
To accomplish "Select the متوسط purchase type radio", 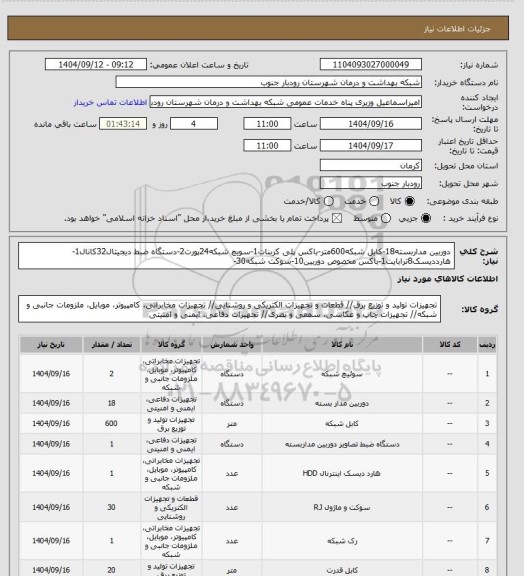I will click(x=385, y=218).
